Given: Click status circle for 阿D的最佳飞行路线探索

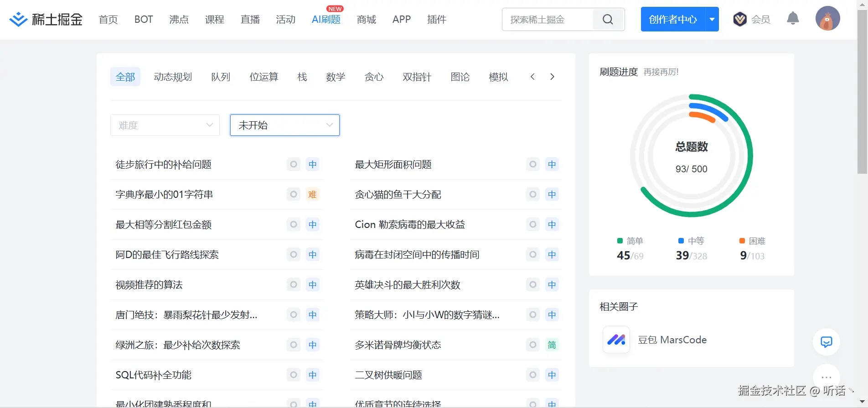Looking at the screenshot, I should (x=294, y=254).
